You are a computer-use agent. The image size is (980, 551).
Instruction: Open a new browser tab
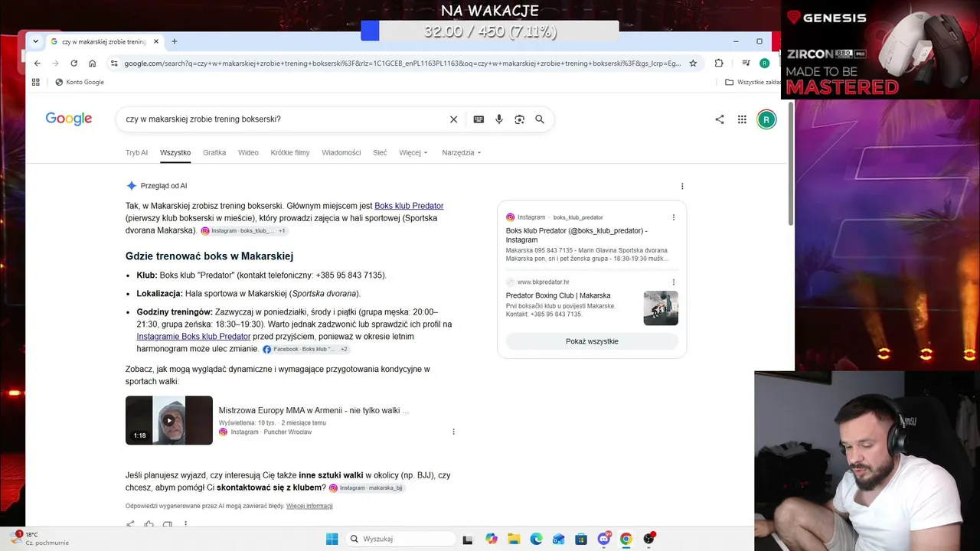click(x=175, y=41)
